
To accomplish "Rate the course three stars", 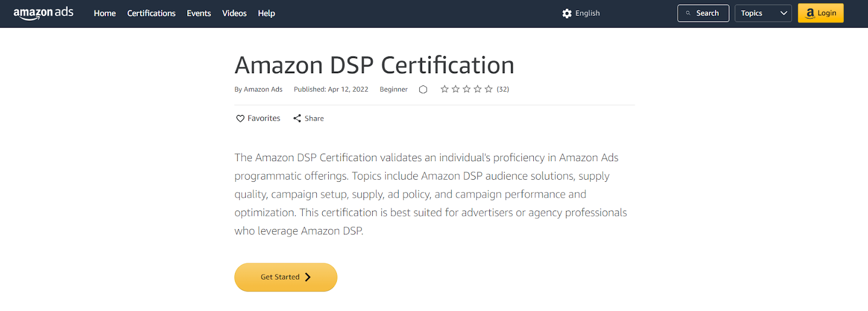I will (x=467, y=89).
